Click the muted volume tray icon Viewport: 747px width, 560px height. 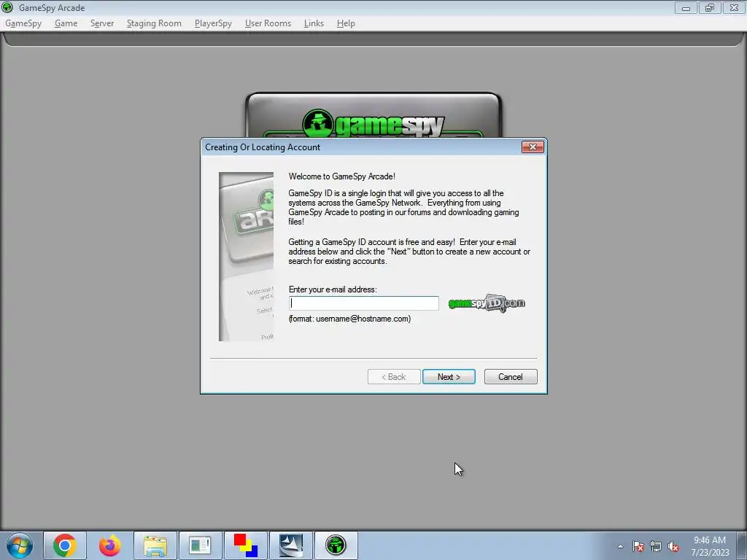673,547
